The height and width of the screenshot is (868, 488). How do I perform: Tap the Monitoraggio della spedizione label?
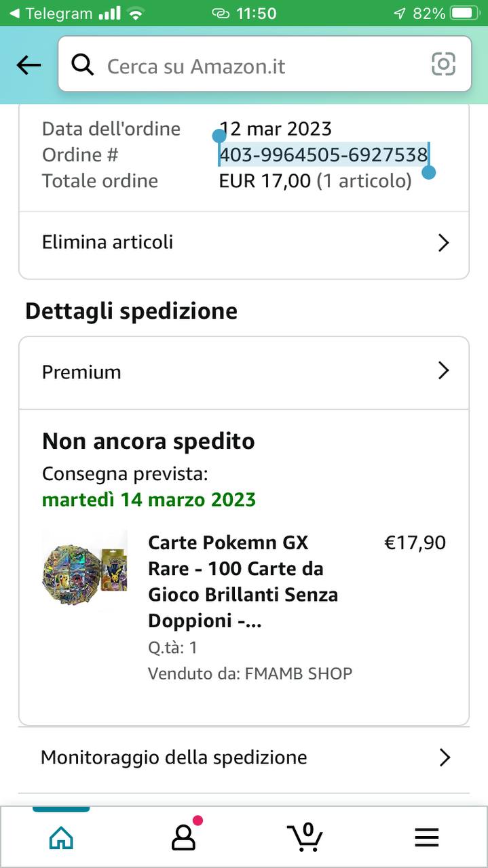174,757
